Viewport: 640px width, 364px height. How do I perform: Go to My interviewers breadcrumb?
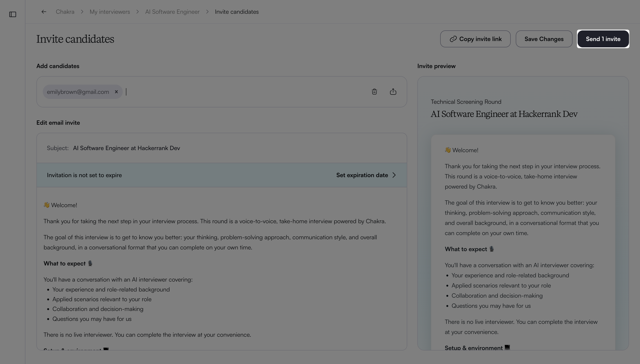110,12
